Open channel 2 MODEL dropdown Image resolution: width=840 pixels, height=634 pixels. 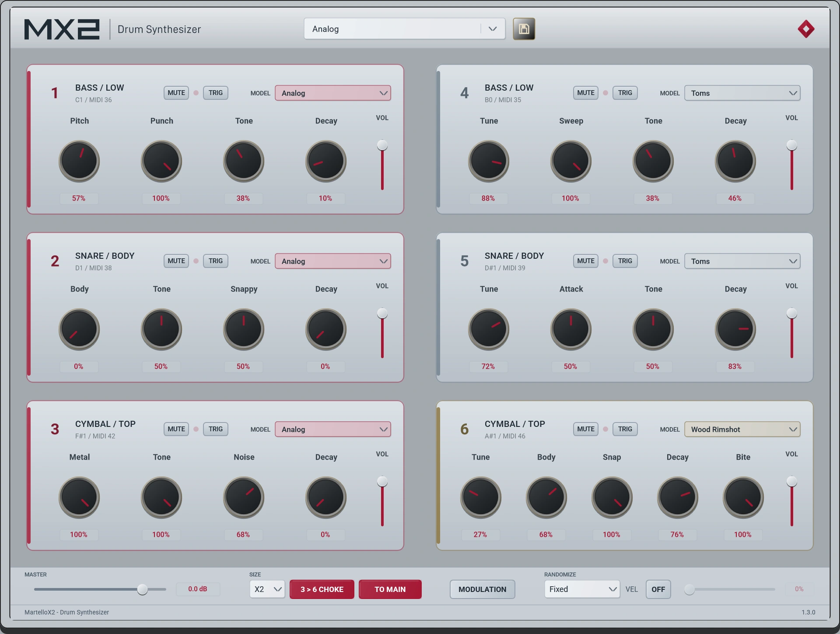(333, 261)
